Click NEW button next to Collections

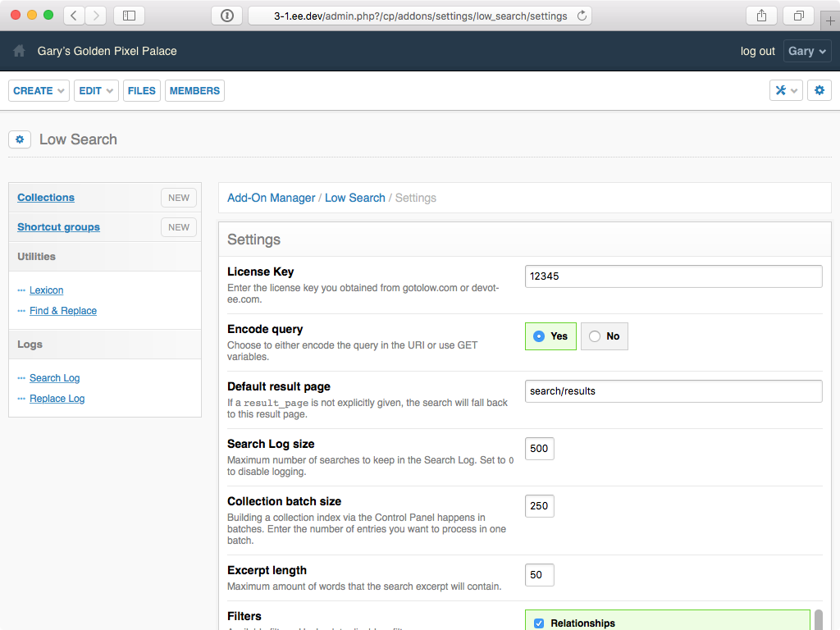(x=178, y=198)
